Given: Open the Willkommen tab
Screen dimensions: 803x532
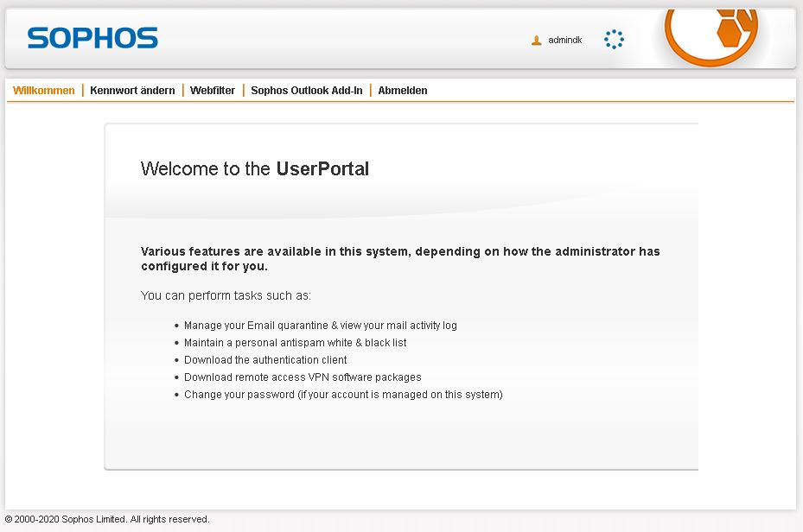Looking at the screenshot, I should click(44, 91).
